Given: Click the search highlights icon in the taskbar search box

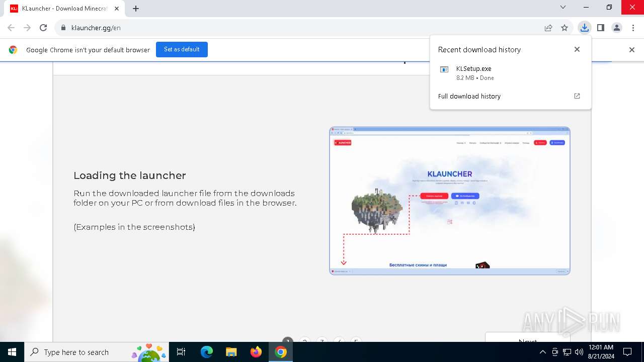Looking at the screenshot, I should 149,352.
